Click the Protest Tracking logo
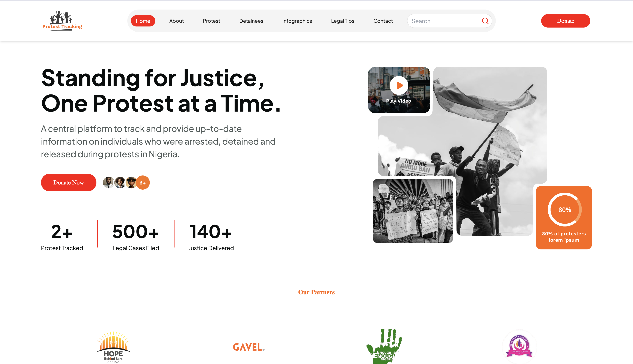633x364 pixels. click(62, 21)
